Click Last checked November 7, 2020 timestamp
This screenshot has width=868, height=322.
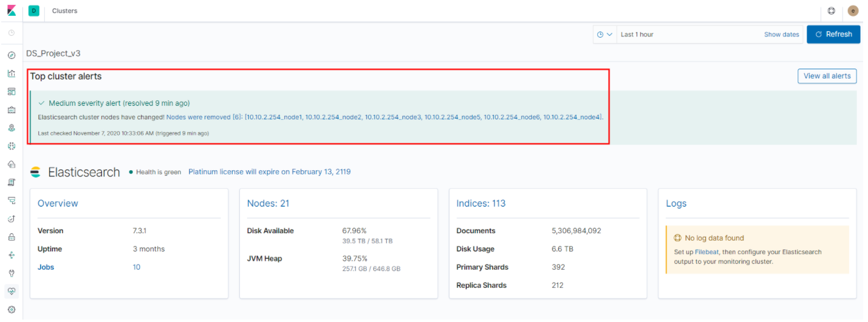click(123, 133)
